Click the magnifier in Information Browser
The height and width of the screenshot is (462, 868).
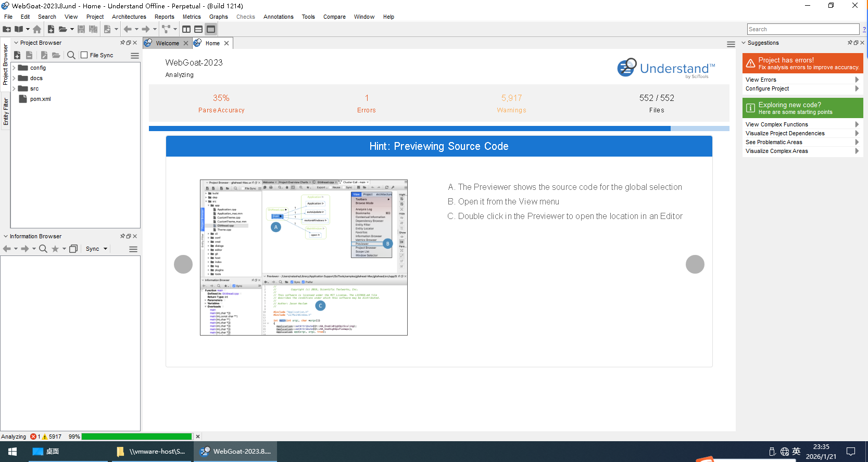(x=43, y=249)
